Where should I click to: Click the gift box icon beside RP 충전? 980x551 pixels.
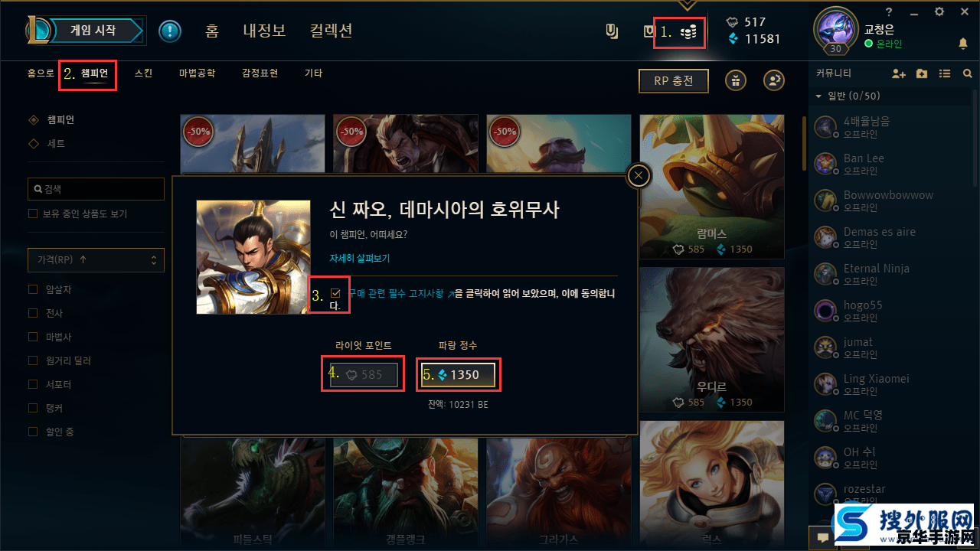(x=736, y=80)
